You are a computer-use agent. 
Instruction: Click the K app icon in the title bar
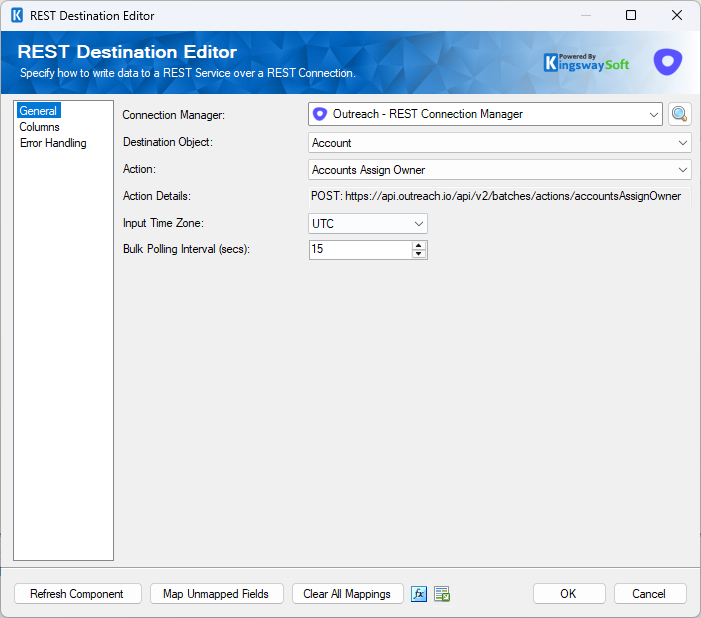17,15
